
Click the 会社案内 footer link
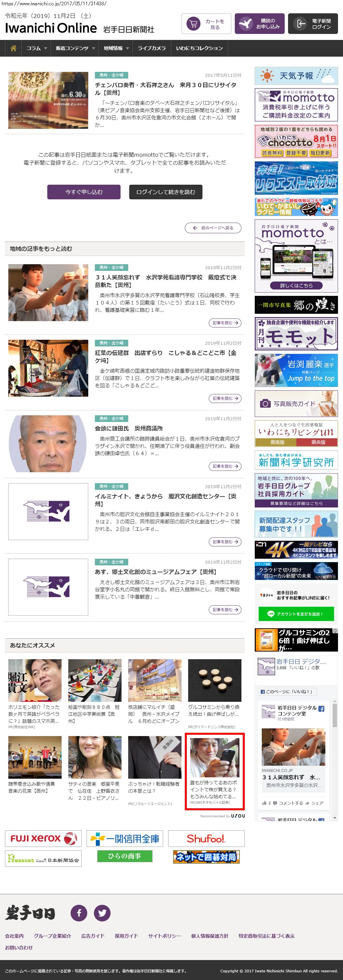tap(14, 936)
